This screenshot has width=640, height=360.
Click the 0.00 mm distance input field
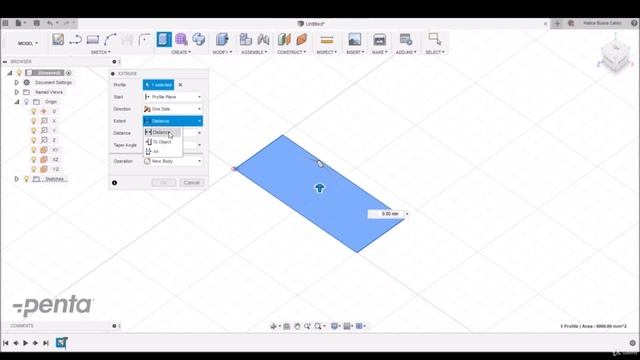pos(386,214)
